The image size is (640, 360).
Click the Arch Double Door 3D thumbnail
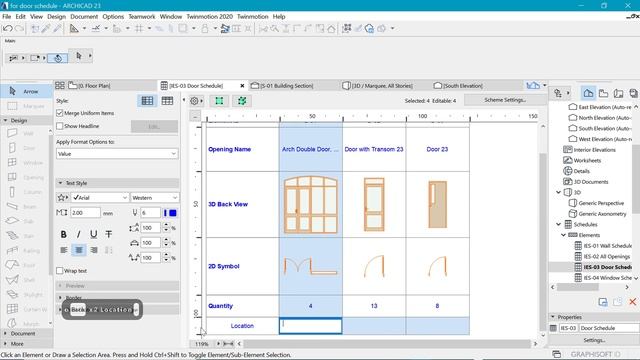(x=311, y=204)
